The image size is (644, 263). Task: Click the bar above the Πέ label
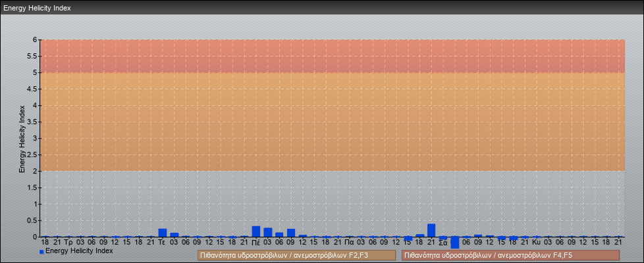point(256,231)
